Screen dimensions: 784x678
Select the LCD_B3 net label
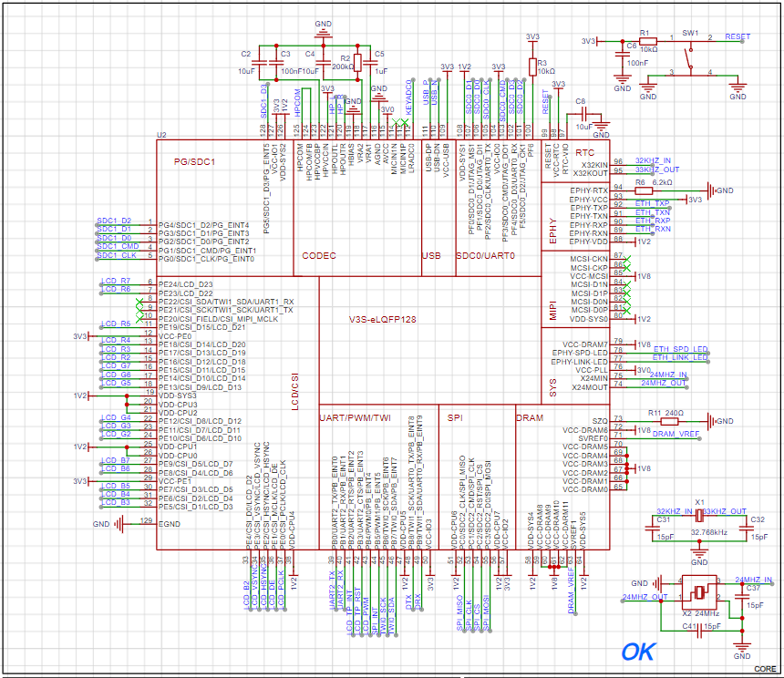pyautogui.click(x=116, y=502)
